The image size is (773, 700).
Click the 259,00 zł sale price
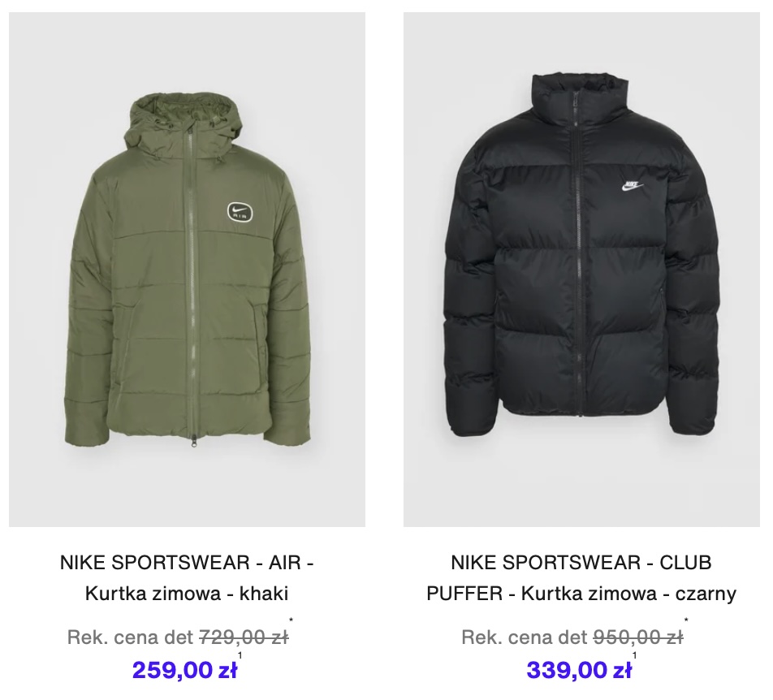pyautogui.click(x=185, y=670)
